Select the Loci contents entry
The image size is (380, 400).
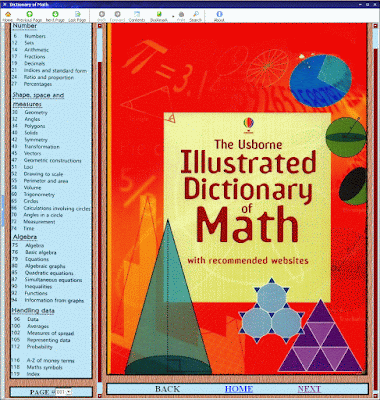pyautogui.click(x=28, y=167)
